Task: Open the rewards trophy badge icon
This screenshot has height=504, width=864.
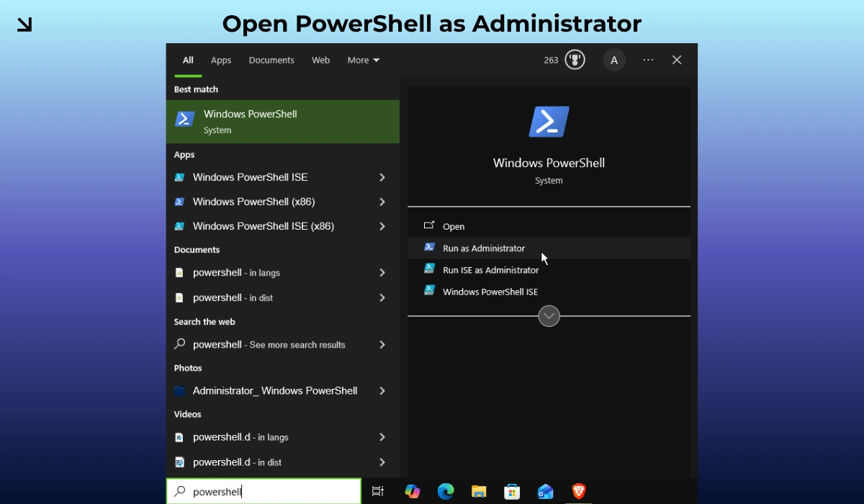Action: point(575,60)
